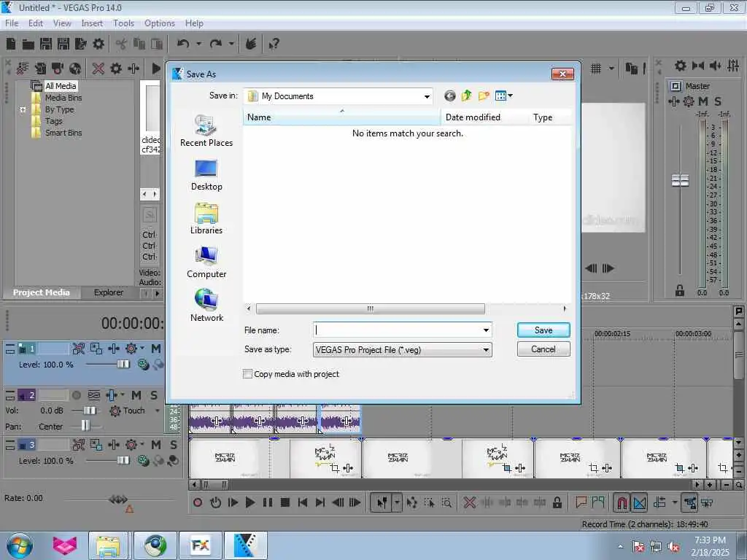The width and height of the screenshot is (747, 560).
Task: Click the audio track Pan slider
Action: [85, 425]
